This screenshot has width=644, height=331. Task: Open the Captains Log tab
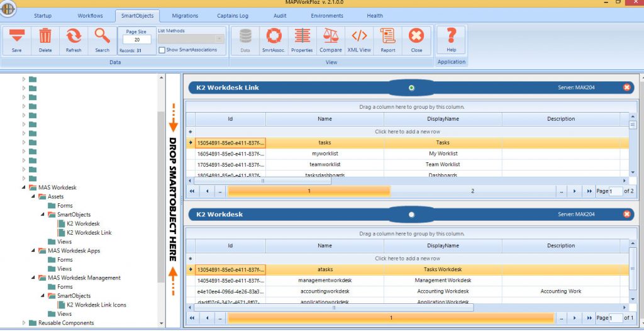point(232,16)
